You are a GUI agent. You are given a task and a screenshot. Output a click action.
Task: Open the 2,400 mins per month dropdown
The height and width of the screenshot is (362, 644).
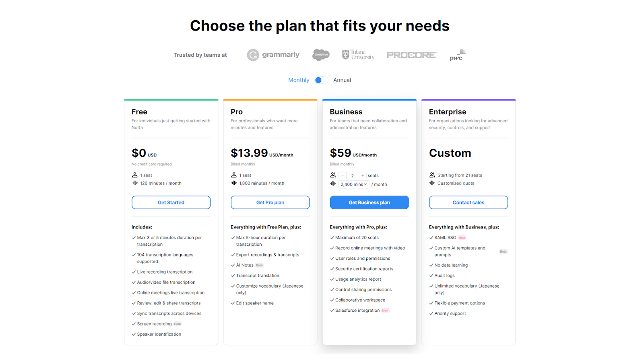coord(353,184)
